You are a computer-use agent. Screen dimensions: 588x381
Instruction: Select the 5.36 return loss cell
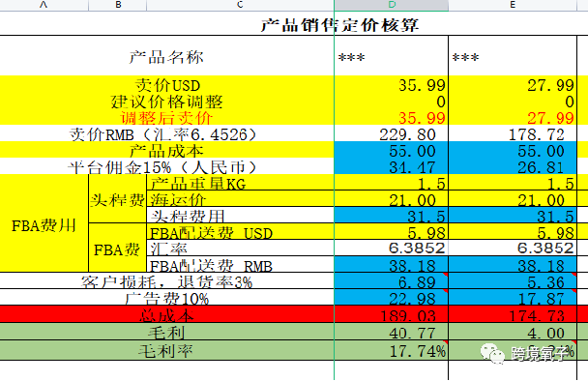tap(513, 280)
